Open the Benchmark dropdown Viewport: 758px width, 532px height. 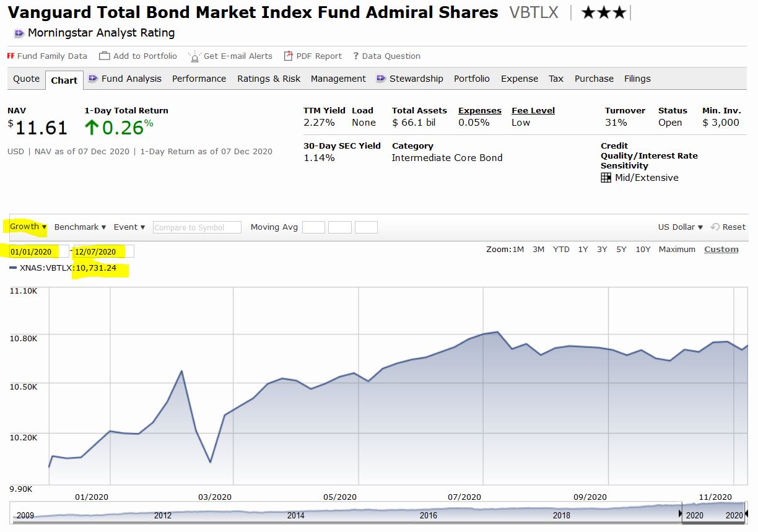81,227
